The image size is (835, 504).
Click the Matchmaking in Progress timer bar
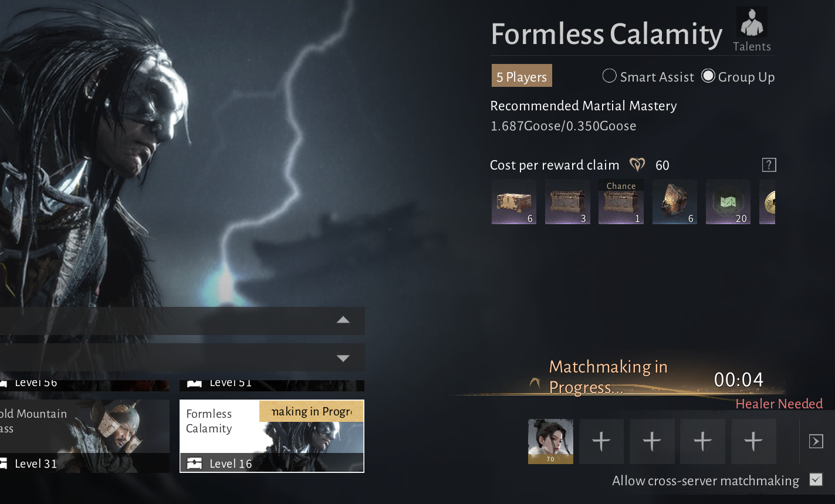coord(645,378)
